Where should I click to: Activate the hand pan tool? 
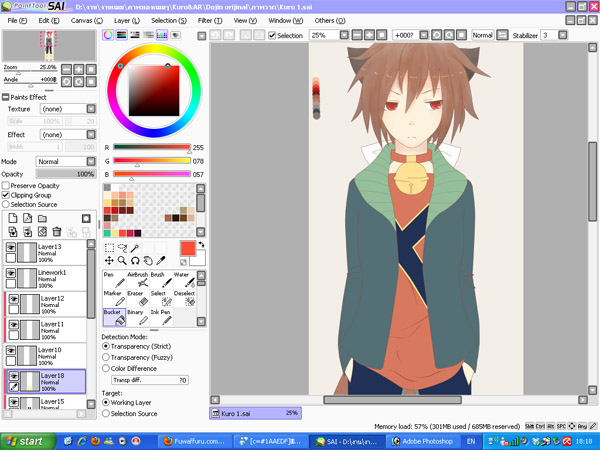tap(148, 261)
